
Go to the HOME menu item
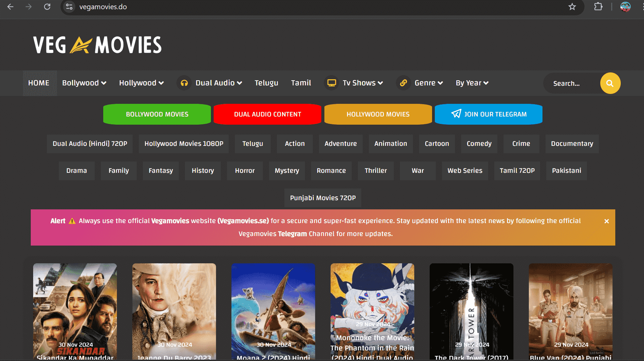point(39,83)
